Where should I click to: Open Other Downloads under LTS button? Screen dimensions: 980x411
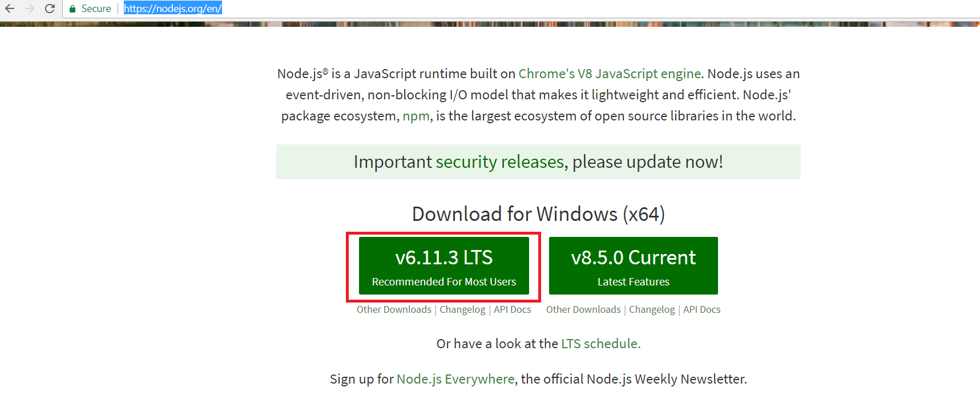394,309
